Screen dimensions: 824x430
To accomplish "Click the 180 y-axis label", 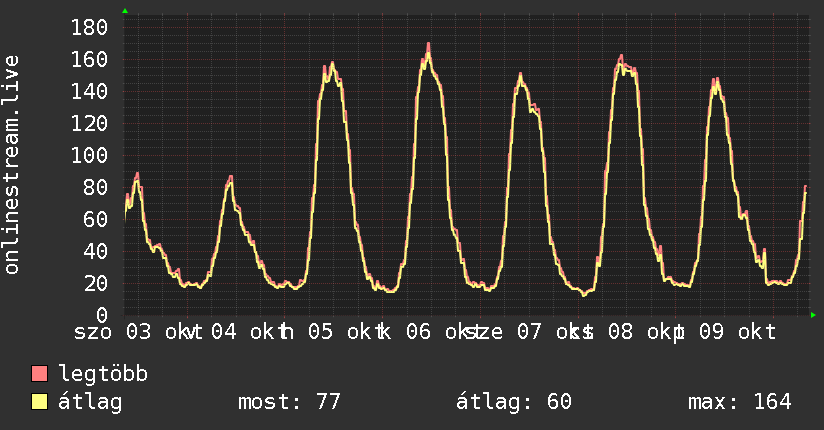I will click(89, 27).
